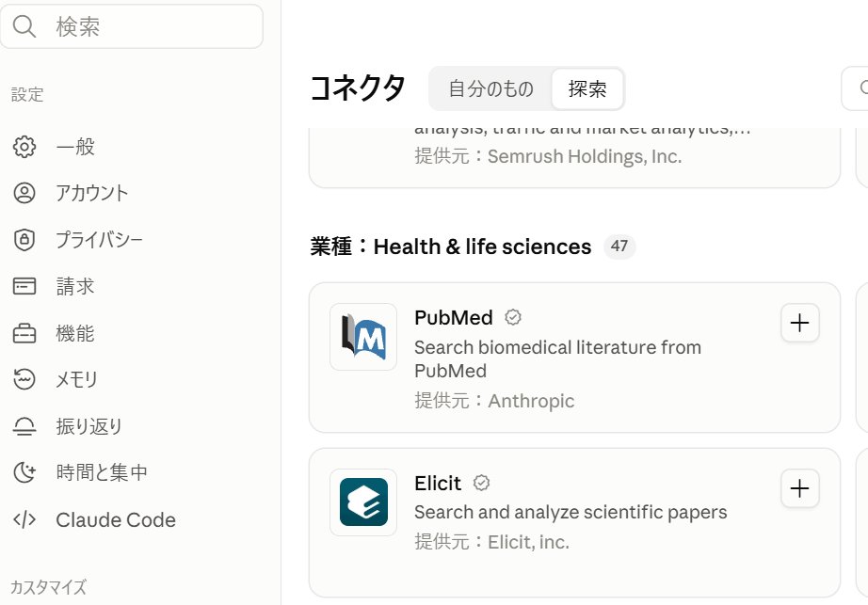Click the PubMed connector title

pos(454,317)
